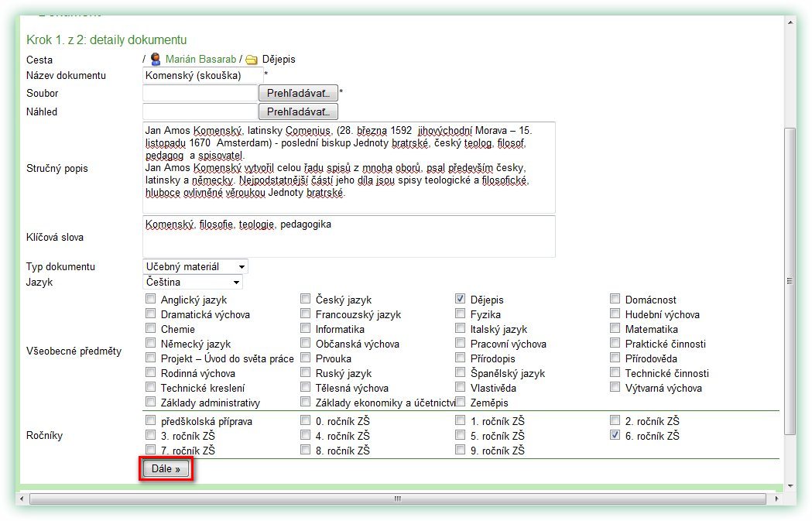Open Marián Basarab path link
Image resolution: width=812 pixels, height=521 pixels.
click(200, 59)
